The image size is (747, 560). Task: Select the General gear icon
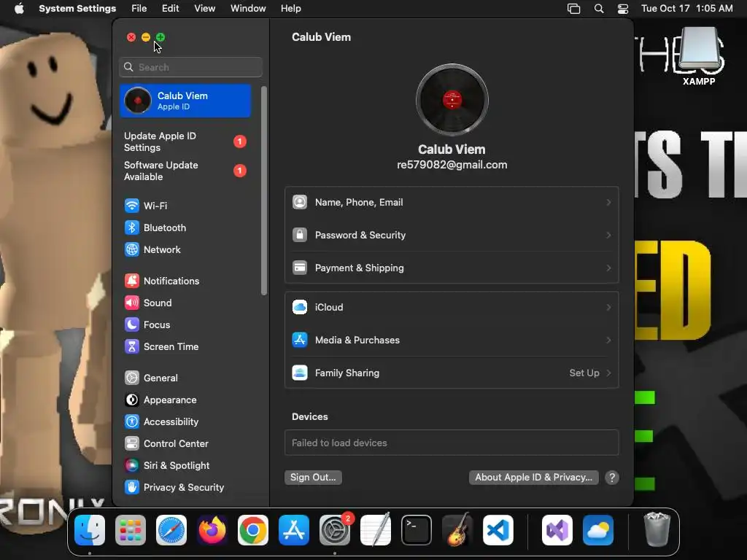pyautogui.click(x=131, y=378)
